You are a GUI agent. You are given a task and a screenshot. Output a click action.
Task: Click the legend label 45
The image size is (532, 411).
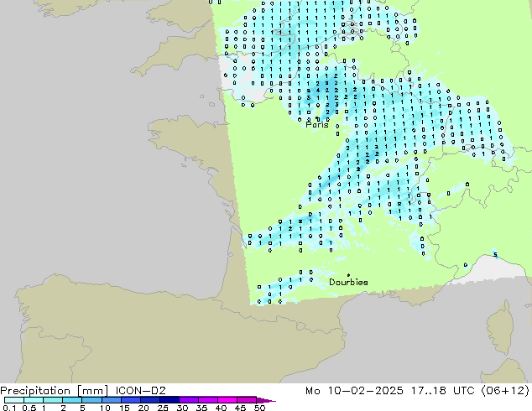click(240, 408)
